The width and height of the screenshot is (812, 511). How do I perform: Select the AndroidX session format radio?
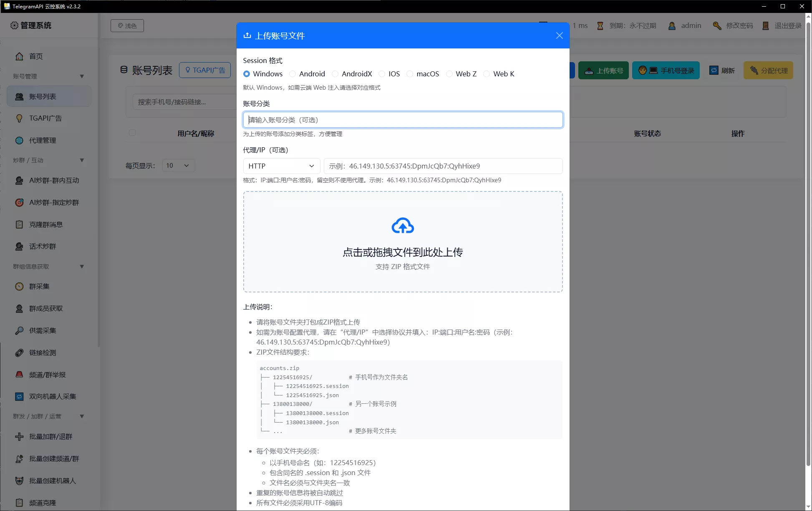tap(335, 74)
